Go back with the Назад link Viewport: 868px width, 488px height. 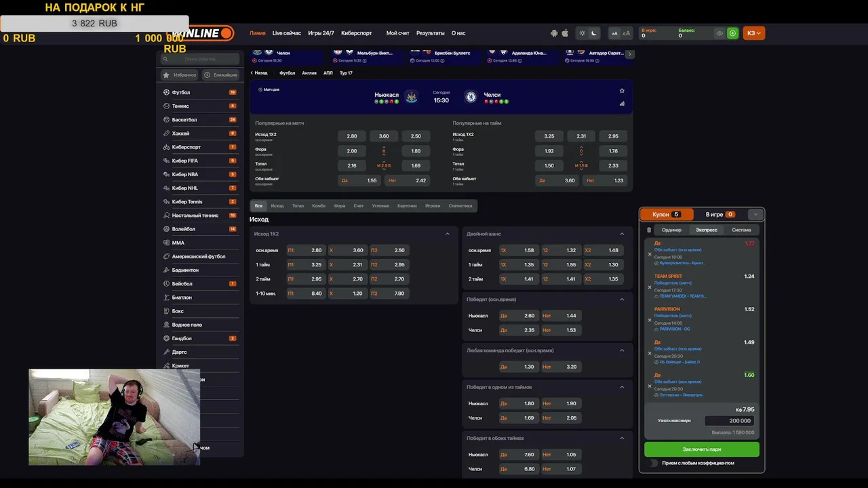coord(259,73)
